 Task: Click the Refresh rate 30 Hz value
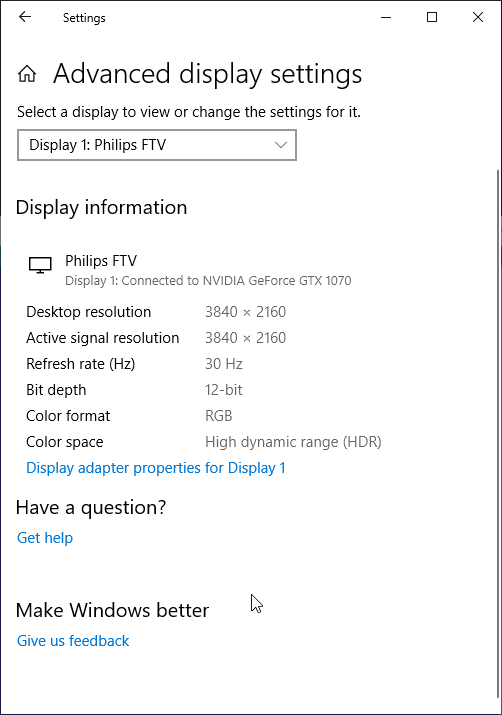224,364
